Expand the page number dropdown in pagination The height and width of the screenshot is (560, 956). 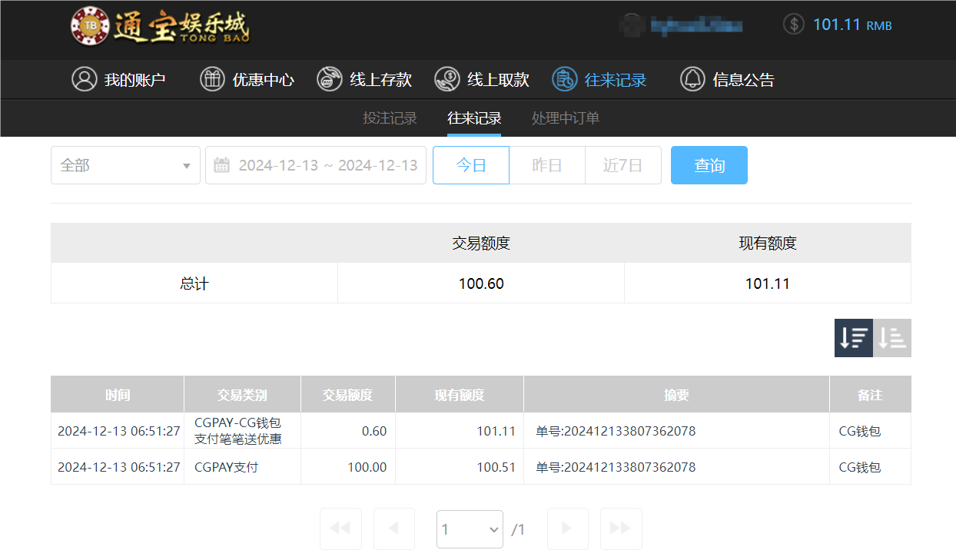coord(470,529)
